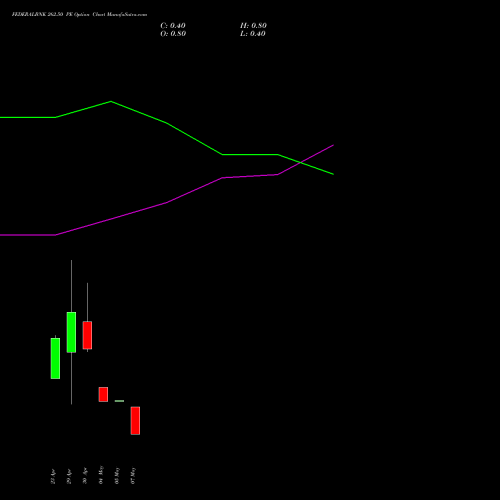Click the close value C: 0.40
The image size is (500, 500).
173,26
